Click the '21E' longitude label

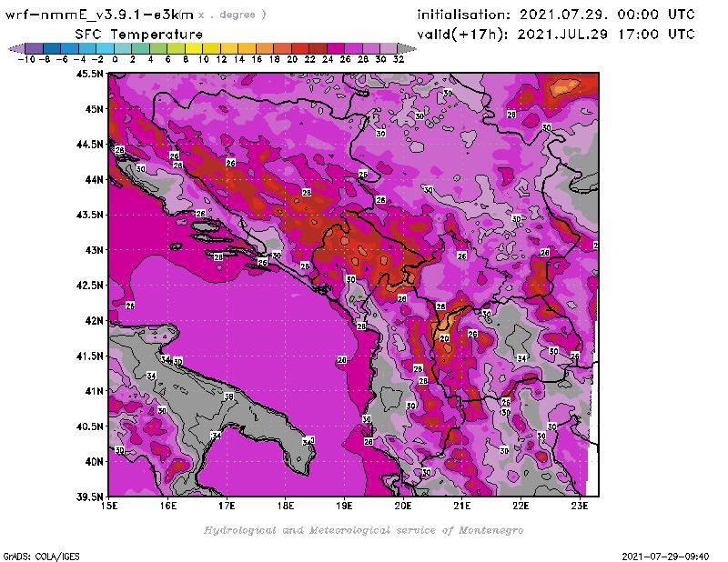pos(462,506)
